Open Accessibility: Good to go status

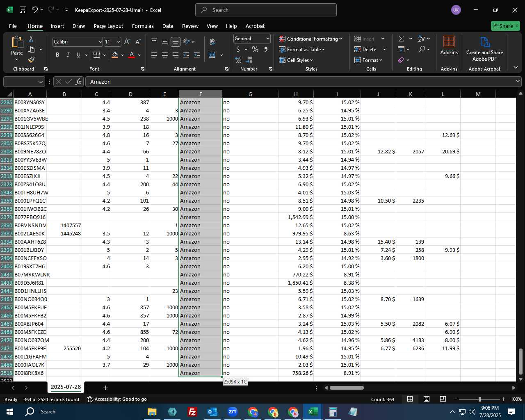coord(117,399)
